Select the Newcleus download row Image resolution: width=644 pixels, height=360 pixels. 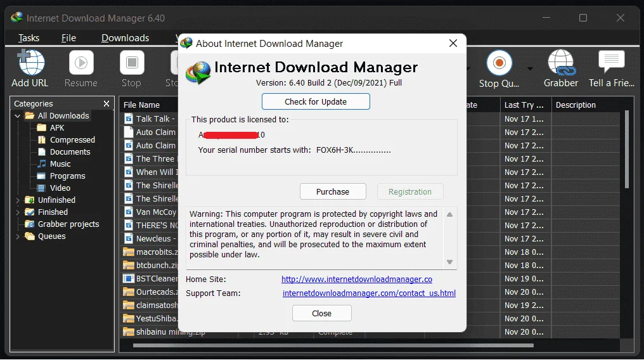pyautogui.click(x=150, y=238)
